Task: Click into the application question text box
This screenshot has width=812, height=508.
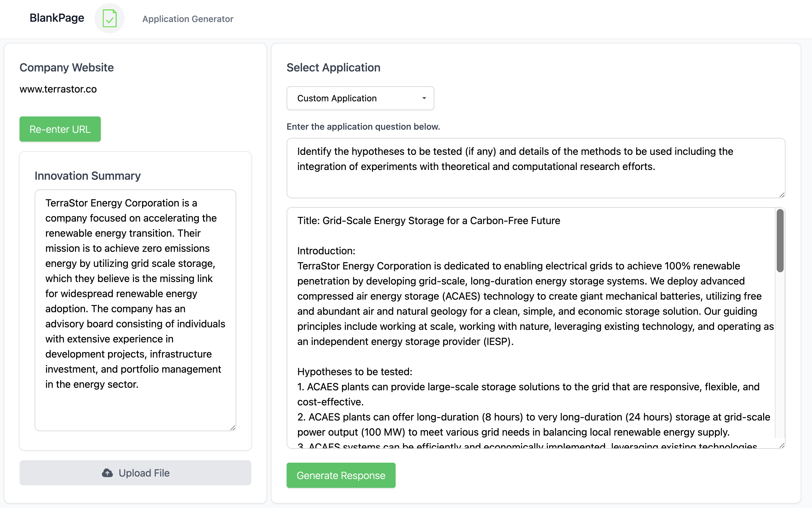Action: pyautogui.click(x=535, y=168)
